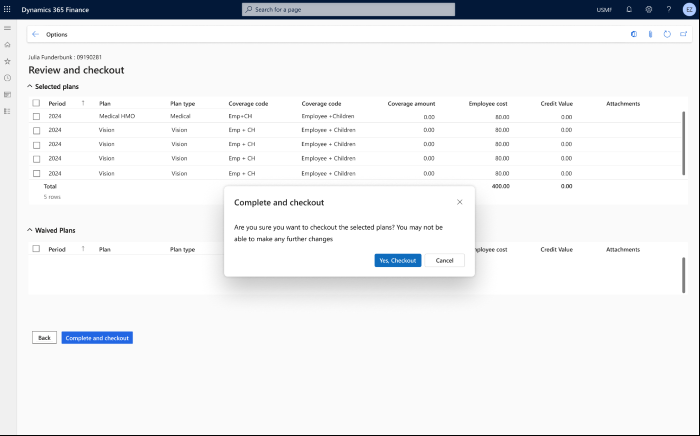Select the Medical HMO plan cell

(x=117, y=116)
